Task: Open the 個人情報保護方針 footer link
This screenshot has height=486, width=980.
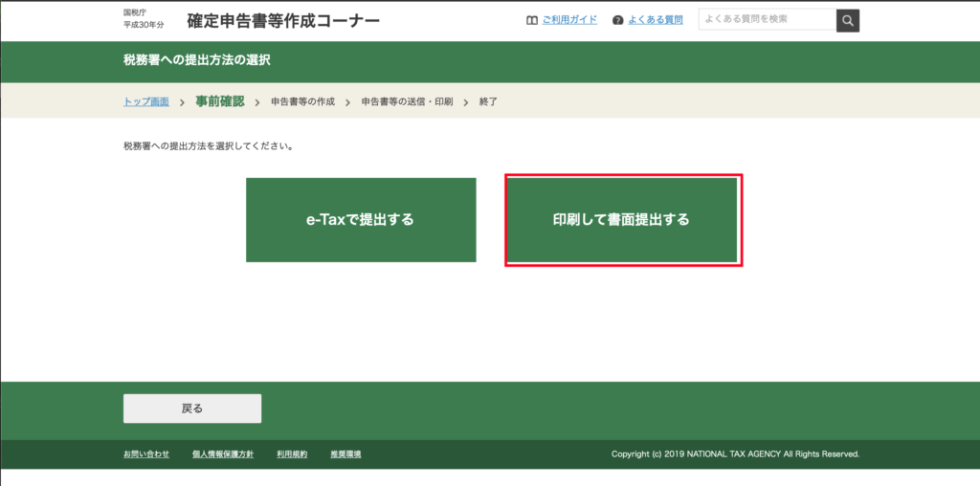Action: coord(223,453)
